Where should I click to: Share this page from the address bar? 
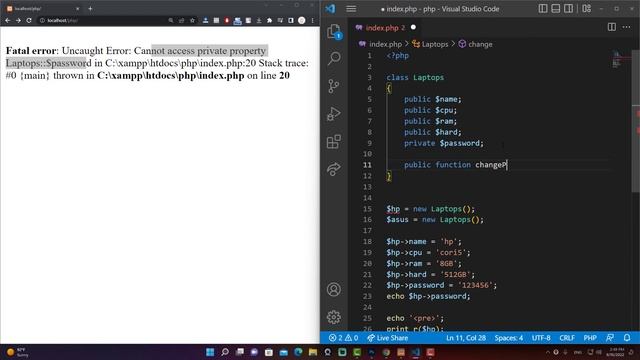181,20
